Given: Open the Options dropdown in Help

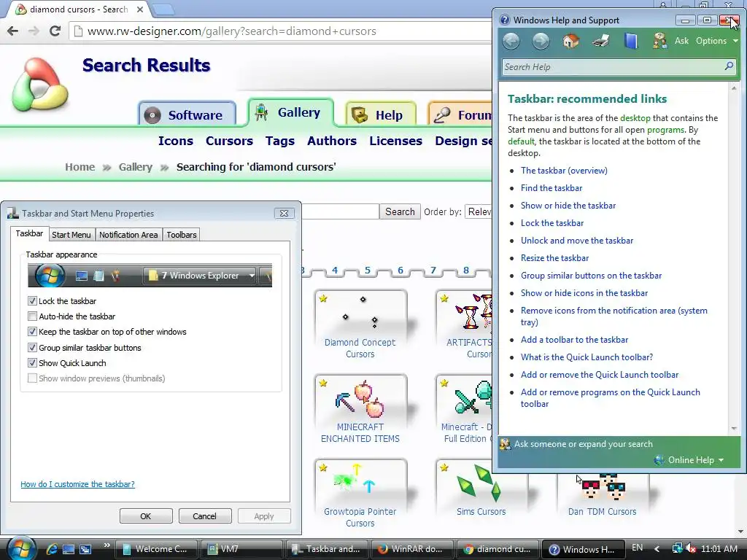Looking at the screenshot, I should pyautogui.click(x=716, y=41).
